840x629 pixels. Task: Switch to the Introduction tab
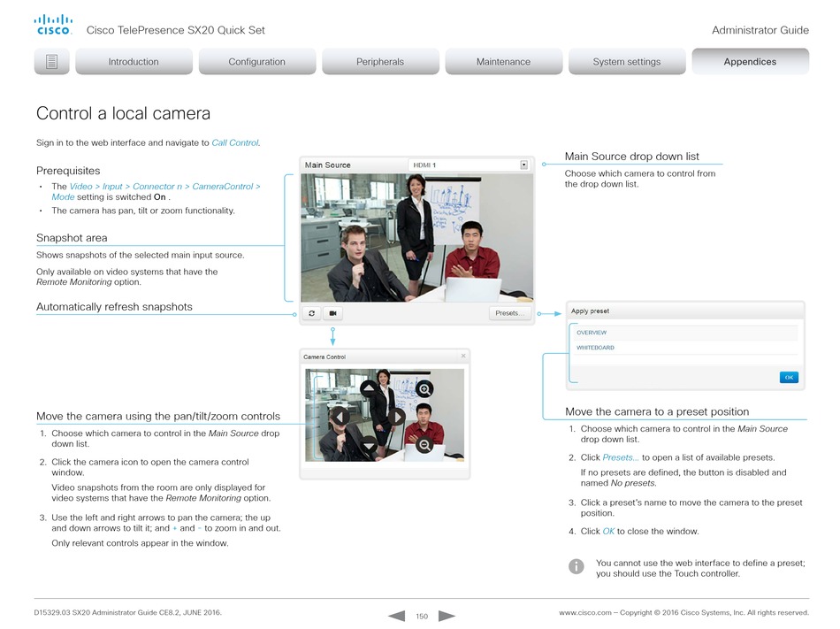(x=134, y=62)
